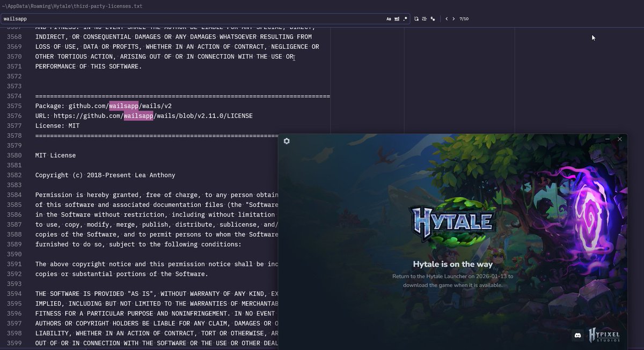Click line starting 'THE SOFTWARE IS PROVIDED'

pos(157,294)
